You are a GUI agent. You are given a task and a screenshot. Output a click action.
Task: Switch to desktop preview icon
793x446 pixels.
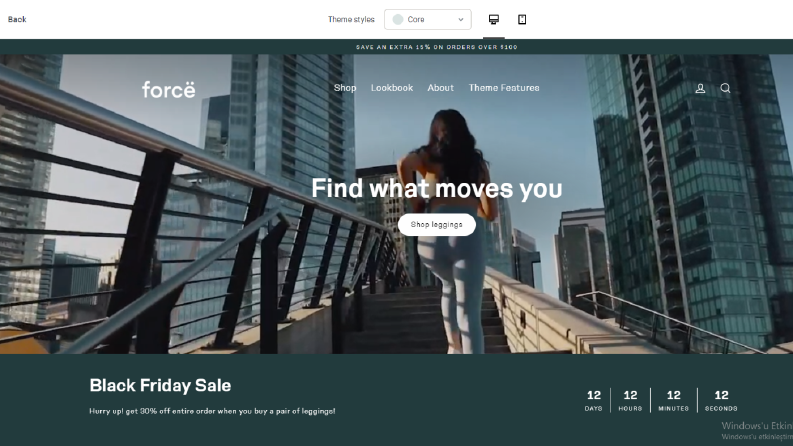(494, 19)
